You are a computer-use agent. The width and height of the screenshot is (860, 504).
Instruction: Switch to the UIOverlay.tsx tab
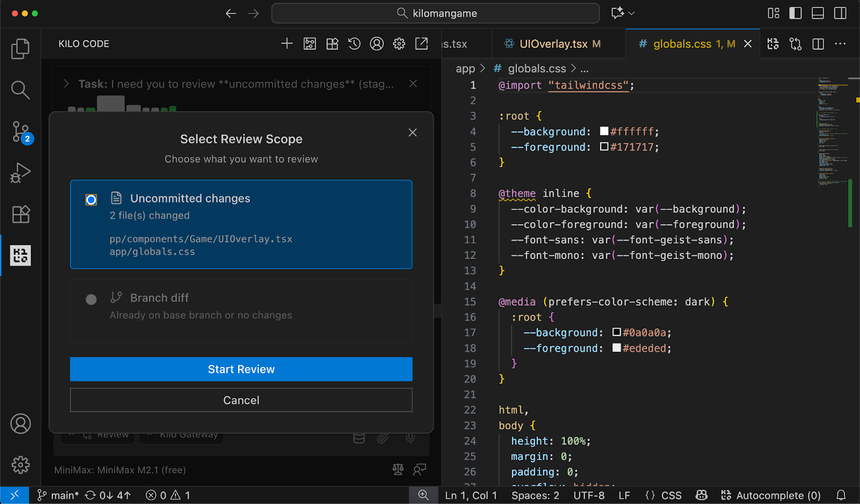click(553, 44)
